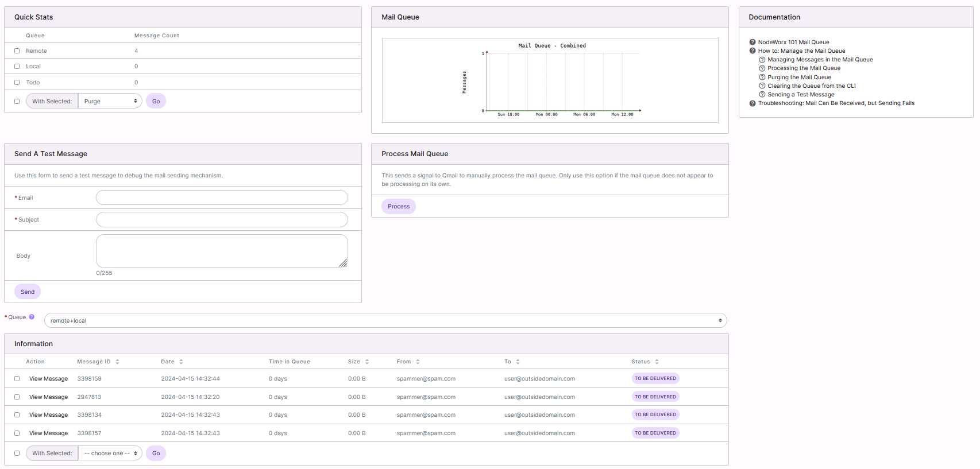Select message 3398157 checkbox
Viewport: 980px width, 469px height.
click(x=17, y=433)
